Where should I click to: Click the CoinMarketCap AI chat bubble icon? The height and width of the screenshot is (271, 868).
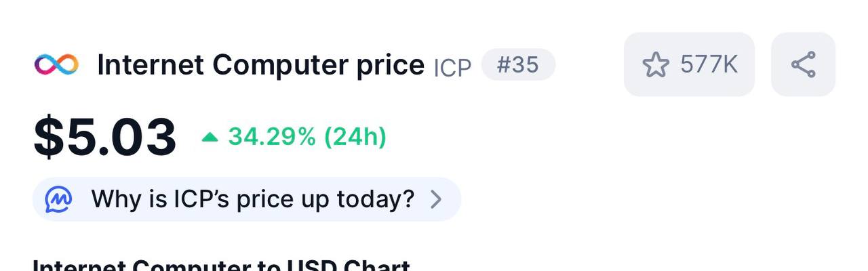pos(59,199)
